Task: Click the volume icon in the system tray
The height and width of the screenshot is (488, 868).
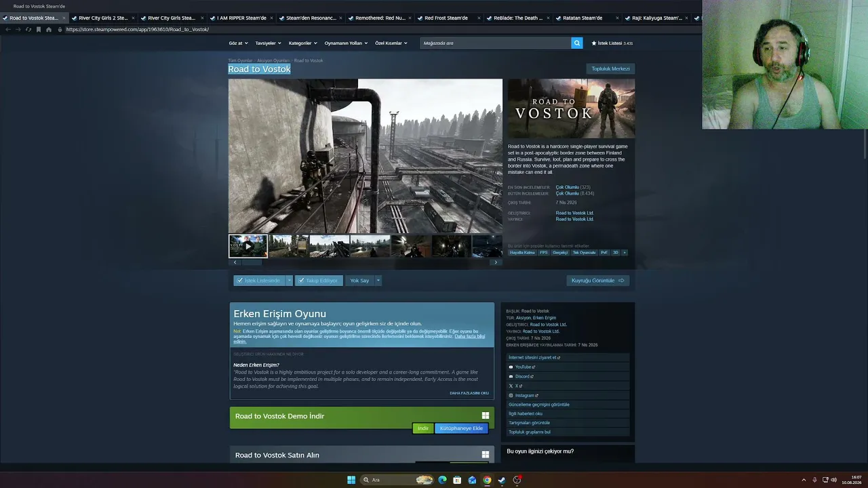Action: (x=833, y=480)
